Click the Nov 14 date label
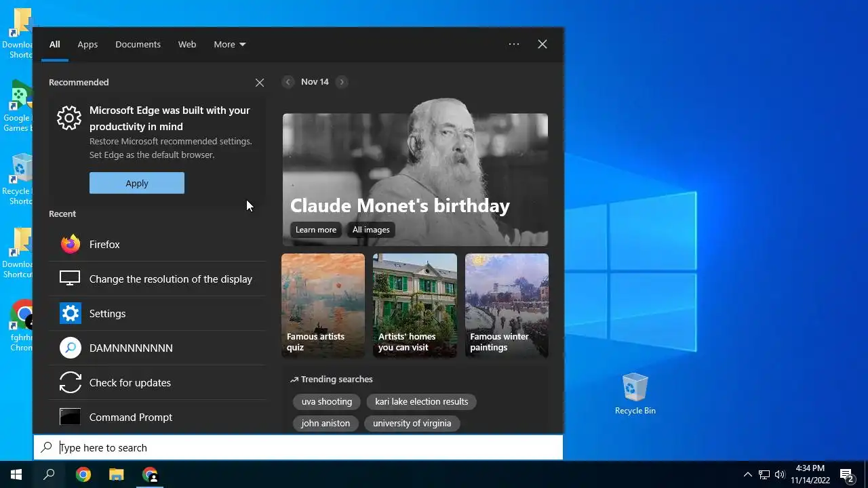 pyautogui.click(x=315, y=81)
